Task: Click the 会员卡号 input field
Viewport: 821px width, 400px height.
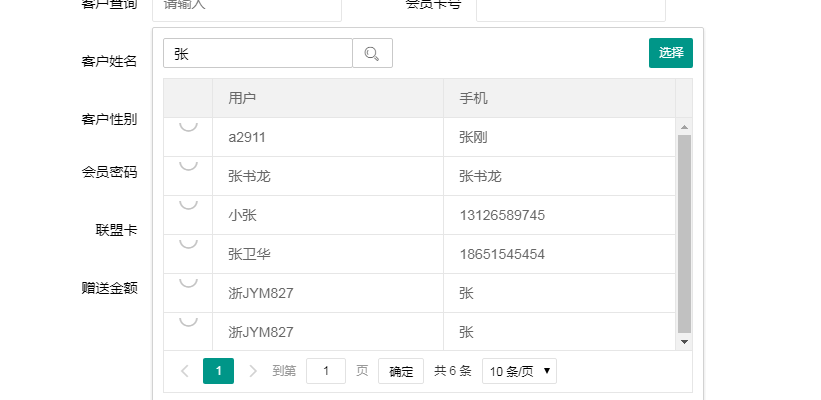Action: click(570, 8)
